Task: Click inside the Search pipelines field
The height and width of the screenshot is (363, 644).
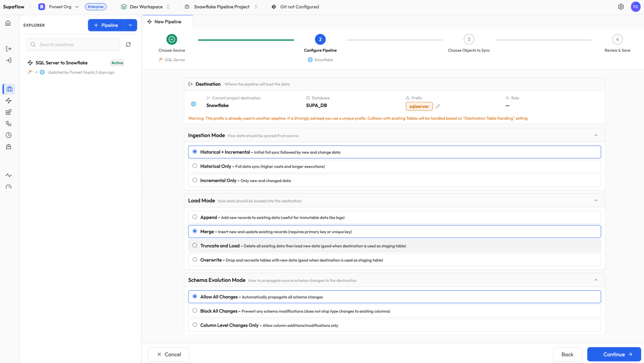Action: click(x=72, y=44)
